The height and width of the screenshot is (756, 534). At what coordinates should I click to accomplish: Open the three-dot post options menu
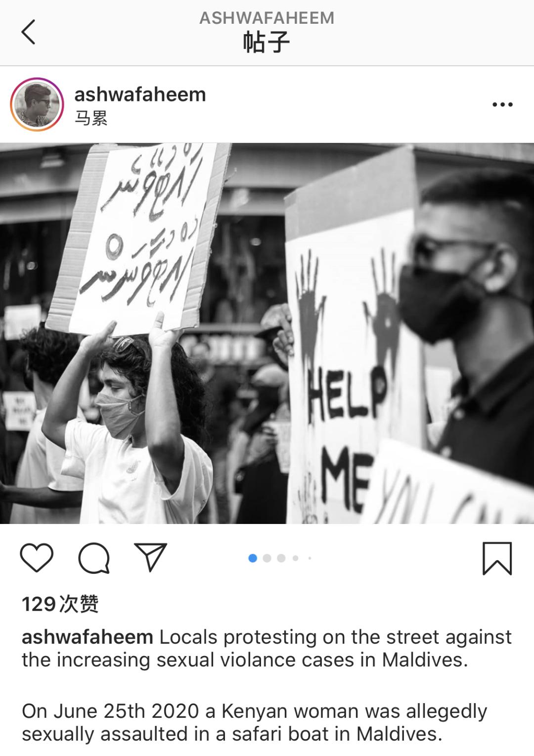coord(502,104)
